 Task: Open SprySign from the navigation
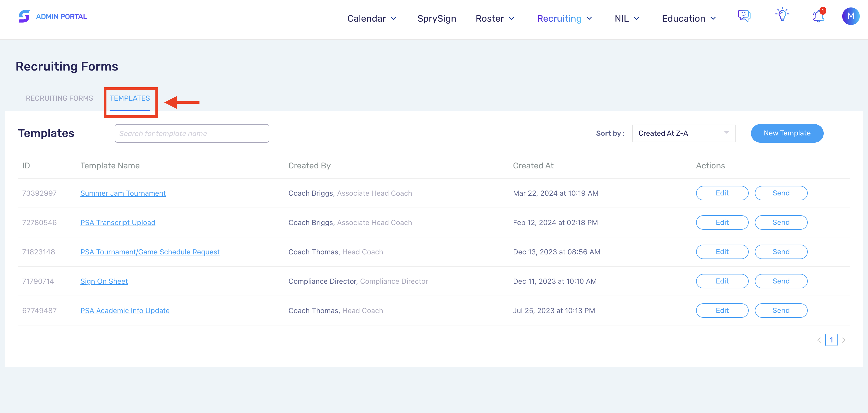437,18
